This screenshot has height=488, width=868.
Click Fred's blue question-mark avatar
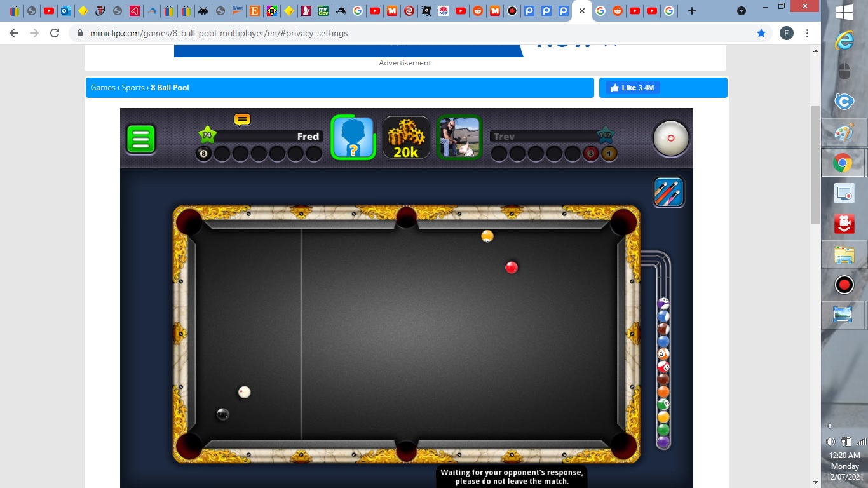pos(353,137)
